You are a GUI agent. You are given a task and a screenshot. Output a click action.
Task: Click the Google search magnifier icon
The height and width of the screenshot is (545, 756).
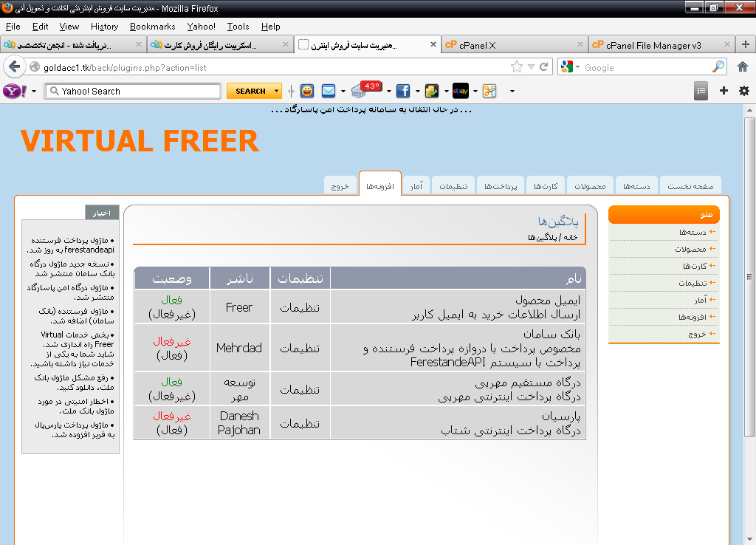pyautogui.click(x=718, y=67)
